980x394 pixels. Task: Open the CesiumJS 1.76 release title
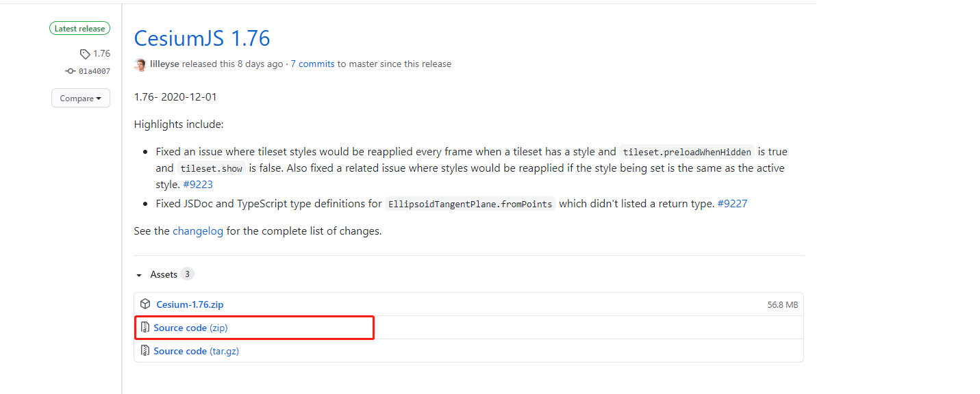pyautogui.click(x=202, y=38)
